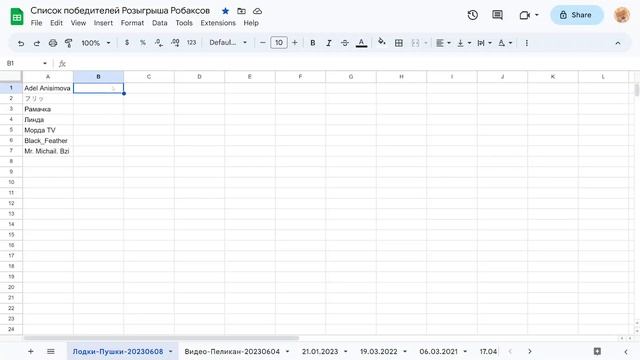This screenshot has height=360, width=640.
Task: Activate the Paint format roller icon
Action: coord(69,43)
